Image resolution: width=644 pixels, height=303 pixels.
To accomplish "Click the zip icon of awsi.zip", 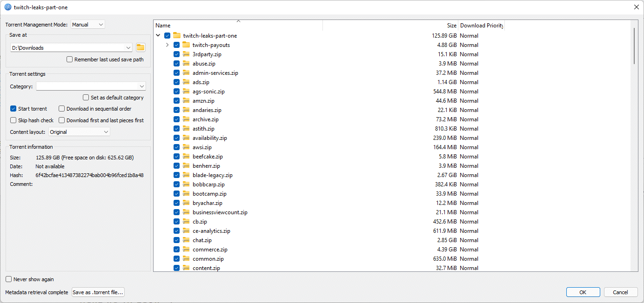I will (186, 147).
